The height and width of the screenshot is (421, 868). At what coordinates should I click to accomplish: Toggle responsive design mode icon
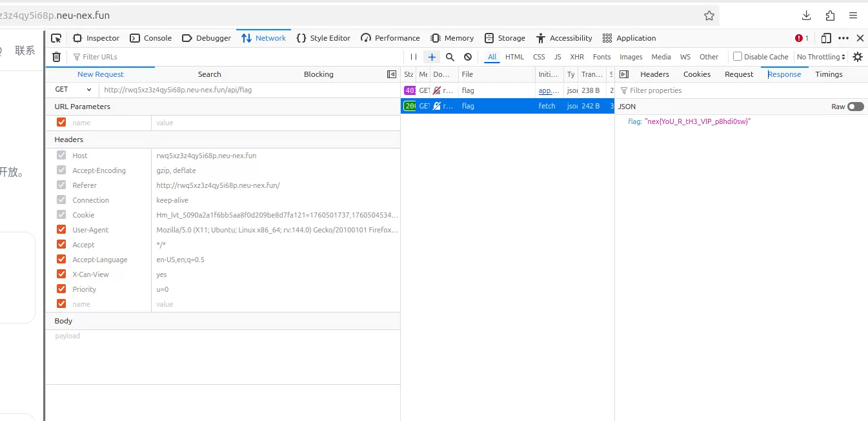click(825, 38)
